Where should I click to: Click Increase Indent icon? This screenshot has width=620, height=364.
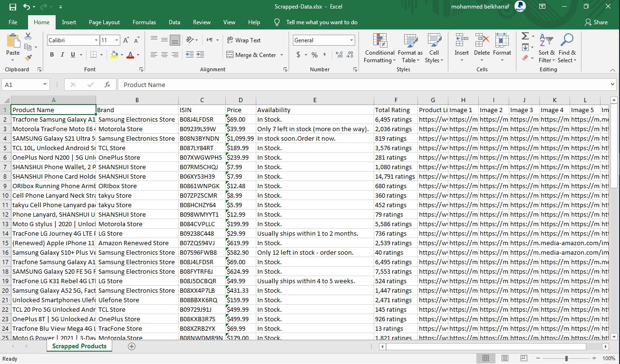201,55
